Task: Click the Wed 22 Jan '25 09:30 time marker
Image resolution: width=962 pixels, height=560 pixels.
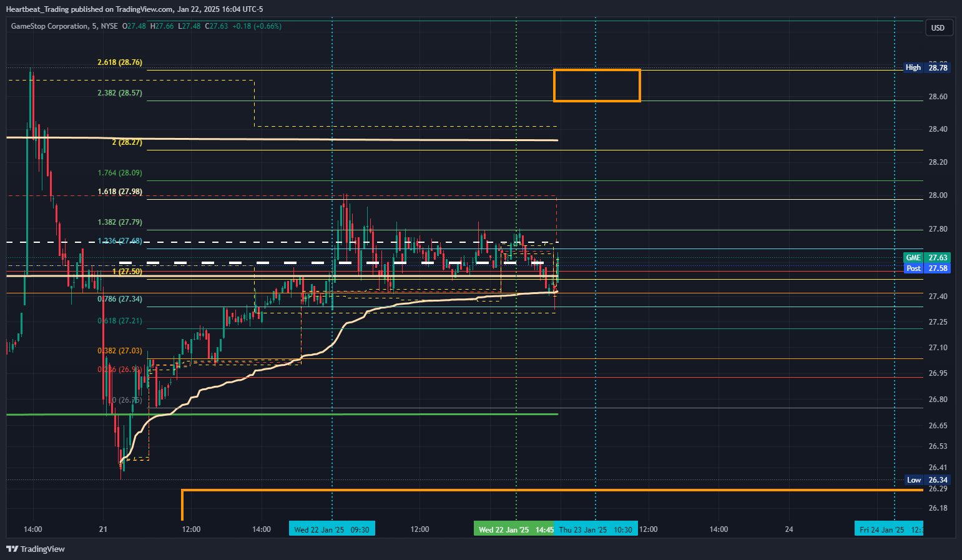Action: coord(332,529)
